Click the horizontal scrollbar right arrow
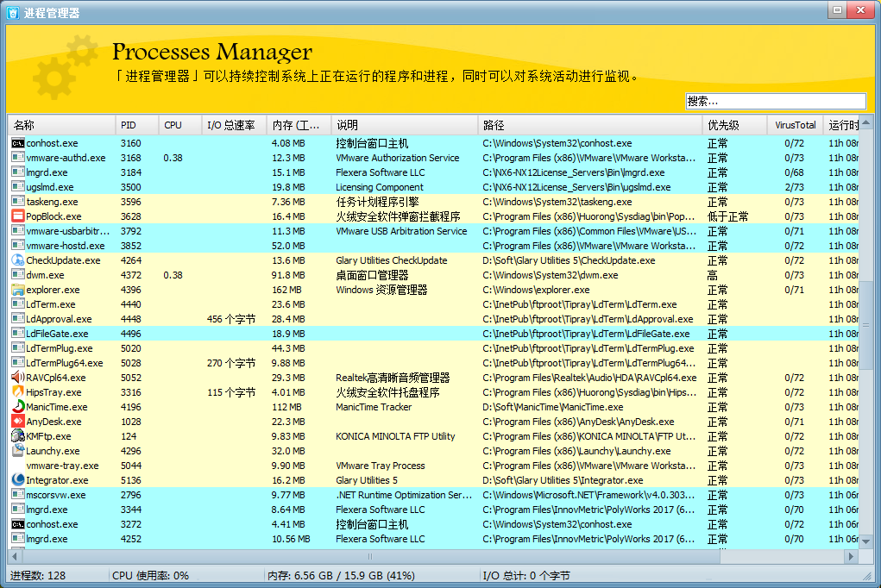The height and width of the screenshot is (588, 881). pyautogui.click(x=853, y=557)
